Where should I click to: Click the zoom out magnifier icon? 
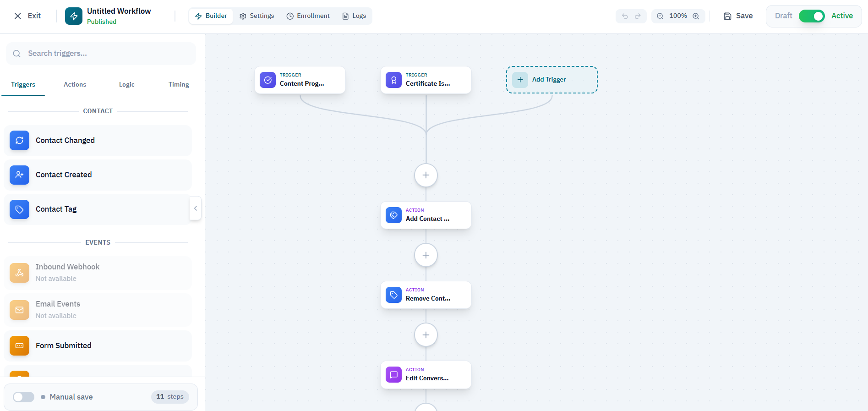coord(660,16)
